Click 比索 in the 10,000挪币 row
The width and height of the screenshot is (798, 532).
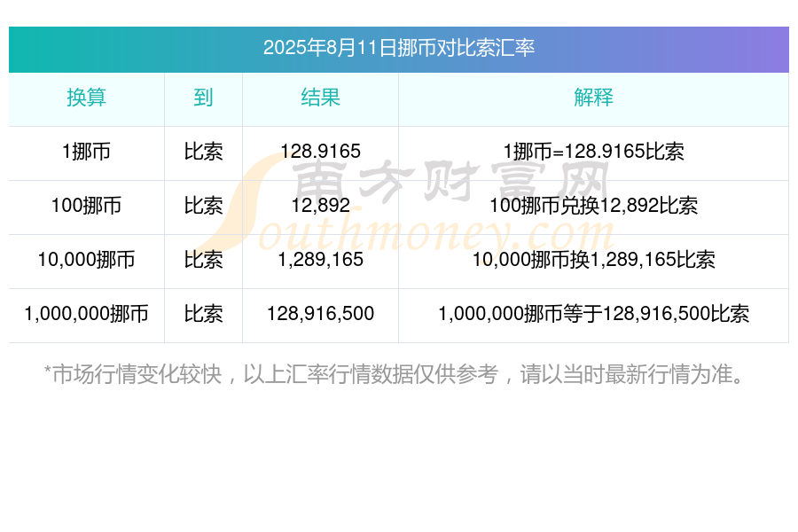pyautogui.click(x=203, y=260)
